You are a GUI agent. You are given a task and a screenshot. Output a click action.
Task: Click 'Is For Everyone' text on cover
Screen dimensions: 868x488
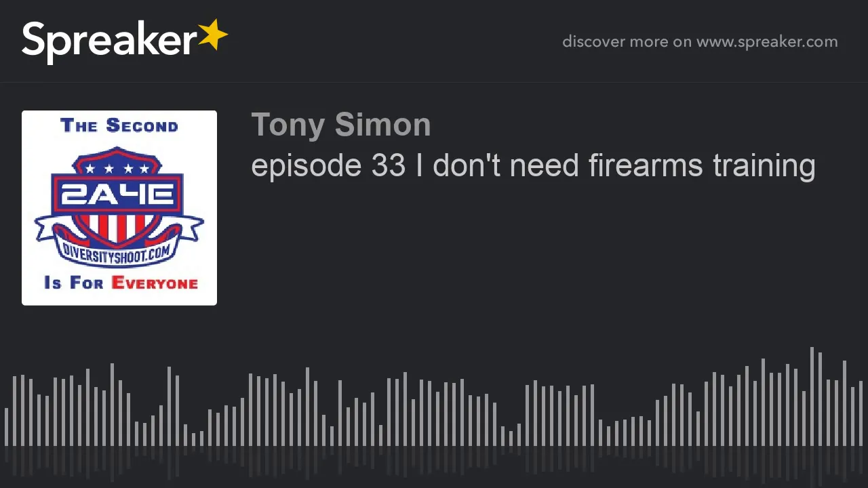click(x=121, y=283)
